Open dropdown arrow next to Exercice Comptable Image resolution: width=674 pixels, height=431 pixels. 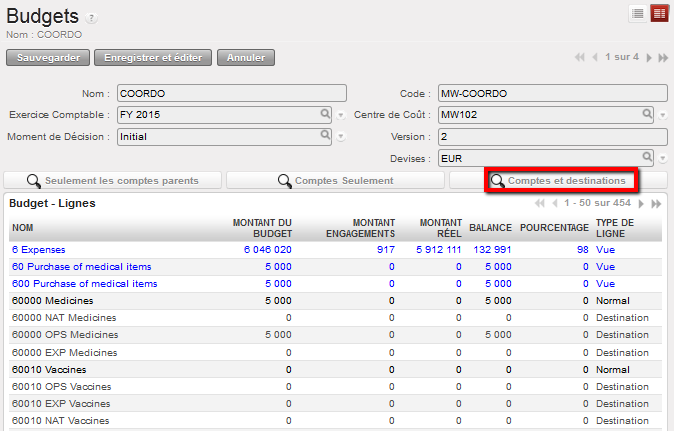click(x=341, y=115)
